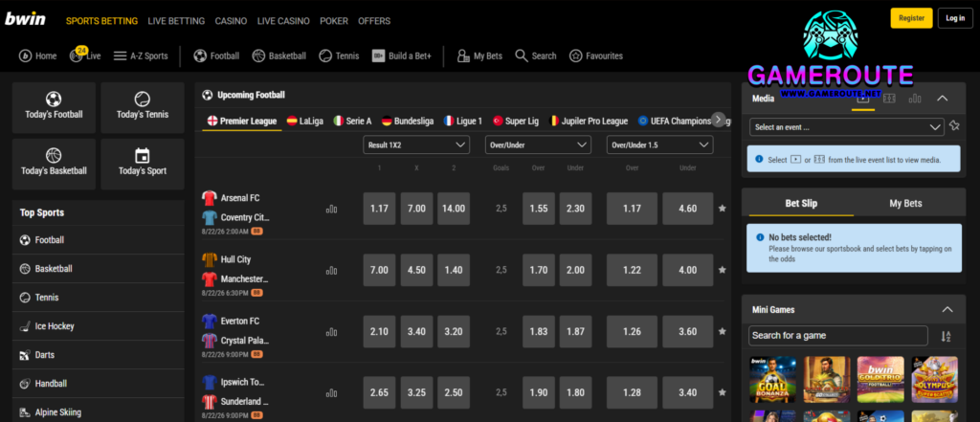This screenshot has width=980, height=422.
Task: Open Live events with 24 badge
Action: (85, 55)
